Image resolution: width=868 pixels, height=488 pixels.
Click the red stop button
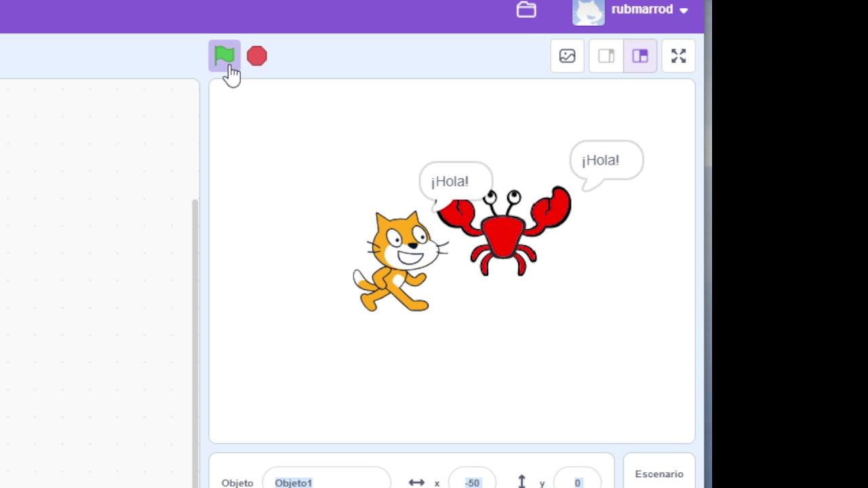[x=257, y=56]
